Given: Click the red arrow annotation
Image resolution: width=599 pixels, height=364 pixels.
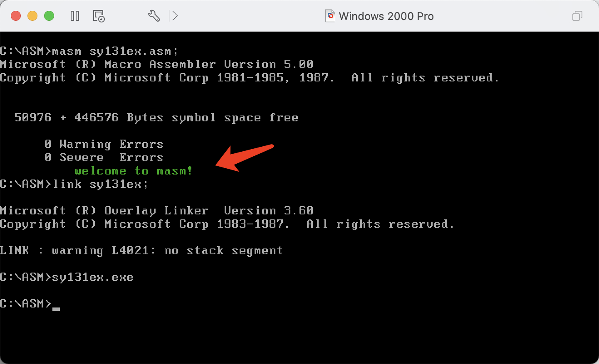Looking at the screenshot, I should [244, 158].
